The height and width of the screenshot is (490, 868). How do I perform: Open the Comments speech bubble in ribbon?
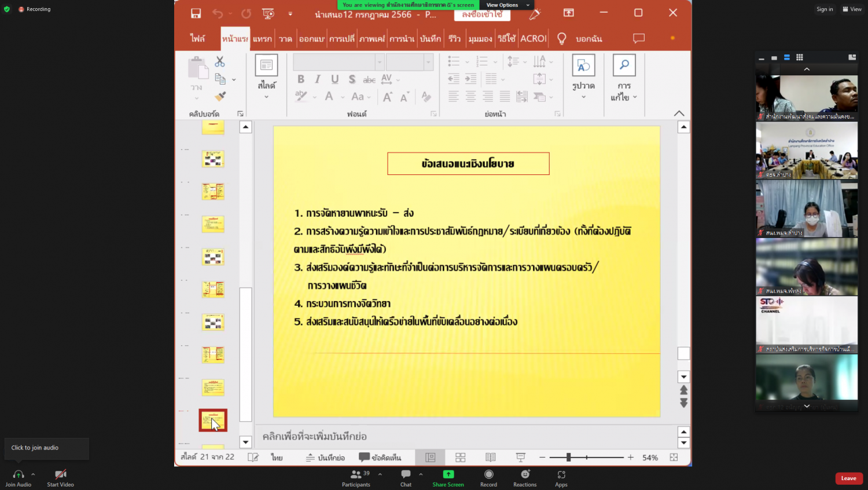point(639,38)
